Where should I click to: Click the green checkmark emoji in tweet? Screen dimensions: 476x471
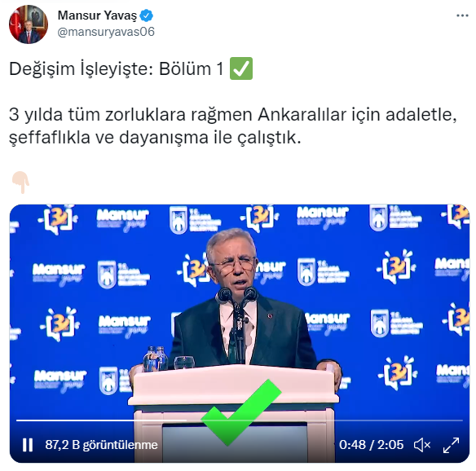tap(241, 68)
